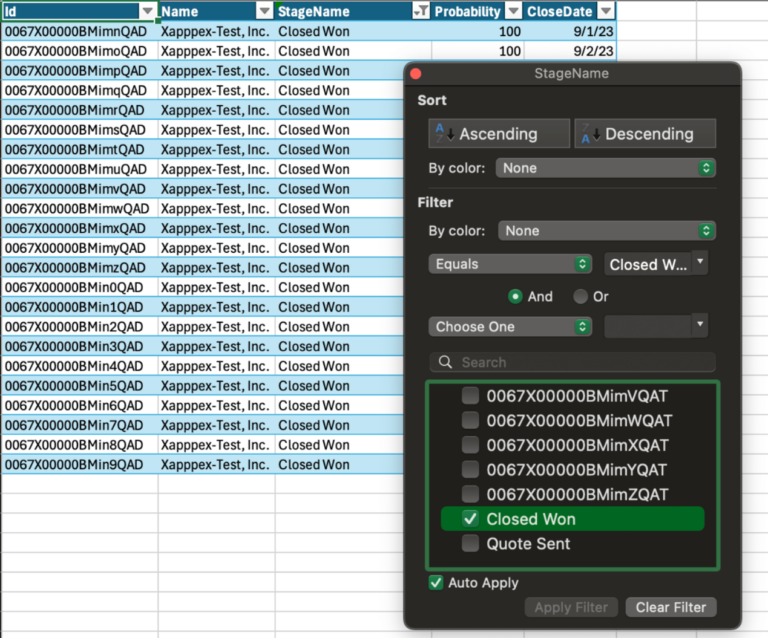Click into the Search filter field

(x=572, y=362)
